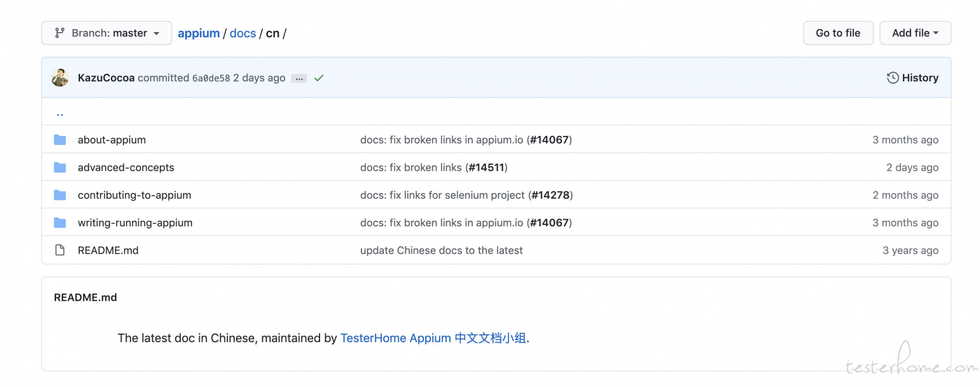Open the commit History
980x387 pixels.
pyautogui.click(x=913, y=78)
